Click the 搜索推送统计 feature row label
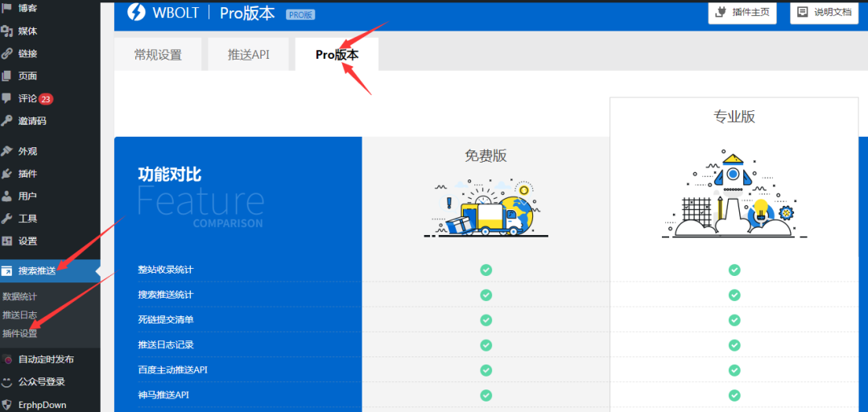The image size is (868, 412). tap(166, 295)
